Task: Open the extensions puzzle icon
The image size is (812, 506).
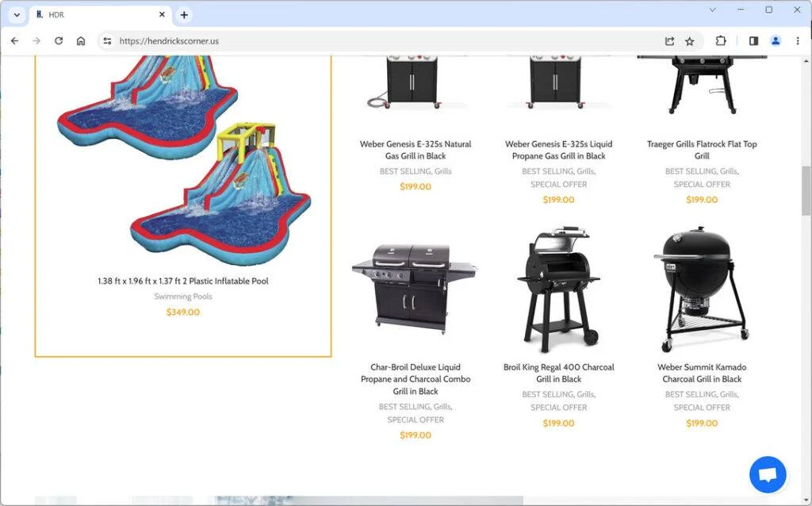Action: click(x=720, y=41)
